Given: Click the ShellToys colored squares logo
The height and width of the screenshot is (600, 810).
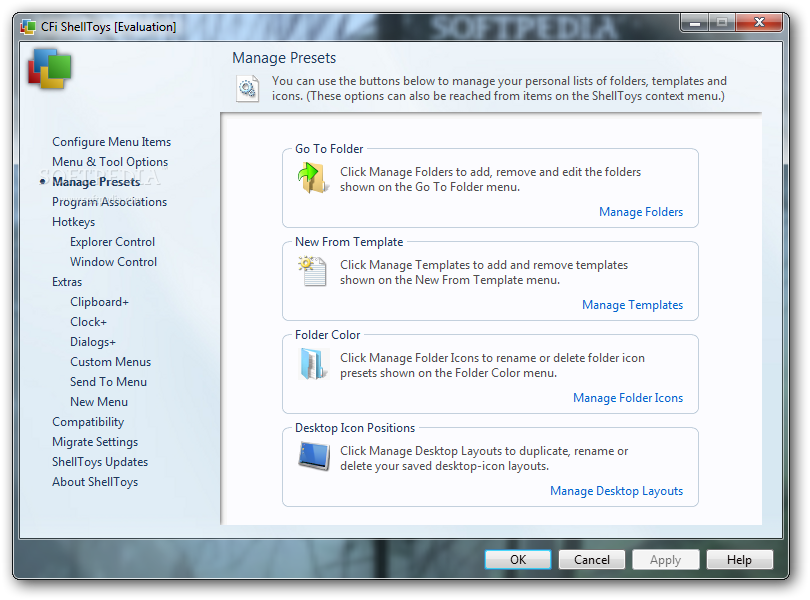Looking at the screenshot, I should pos(50,69).
